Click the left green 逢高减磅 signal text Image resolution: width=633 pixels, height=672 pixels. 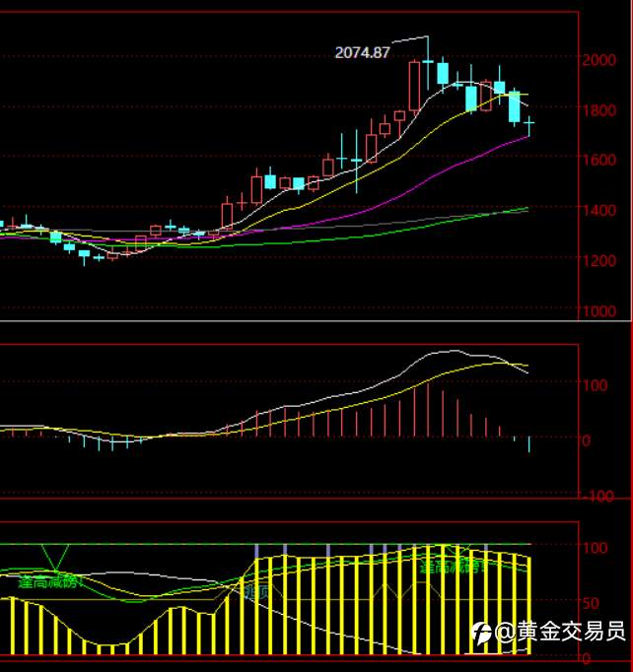[50, 582]
